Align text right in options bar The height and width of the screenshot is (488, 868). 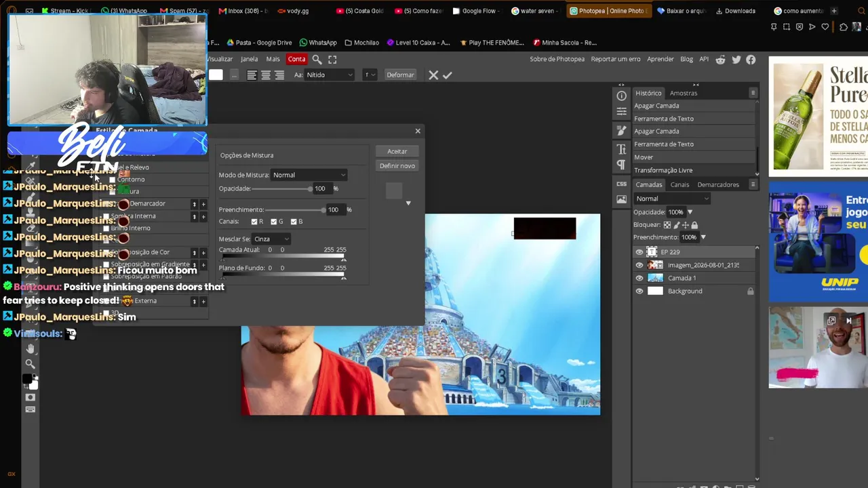[279, 75]
